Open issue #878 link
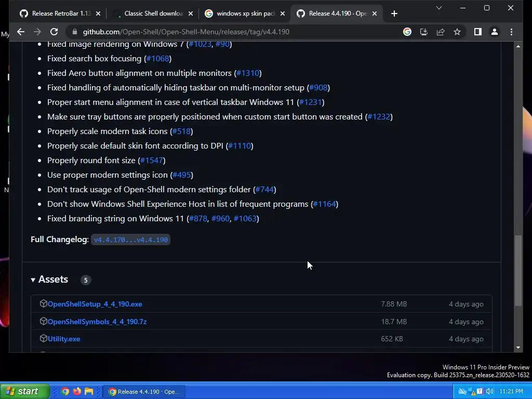The height and width of the screenshot is (399, 532). (x=198, y=219)
